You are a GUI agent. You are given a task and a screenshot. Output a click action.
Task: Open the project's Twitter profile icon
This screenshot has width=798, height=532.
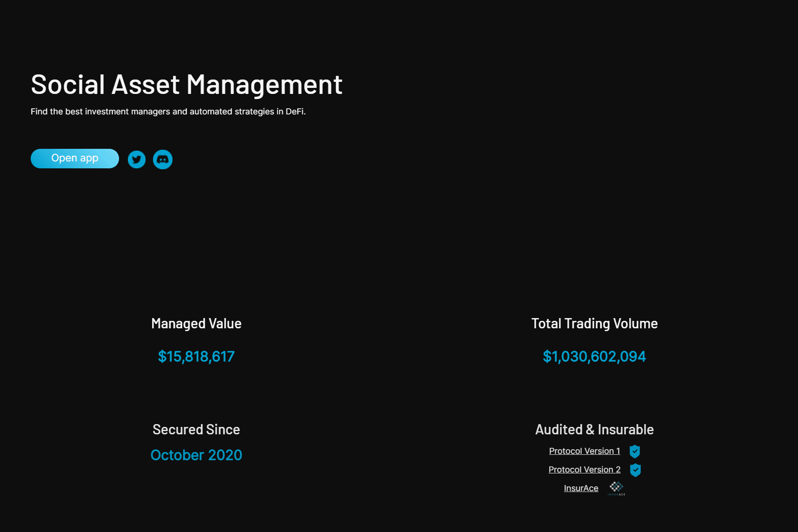tap(136, 159)
